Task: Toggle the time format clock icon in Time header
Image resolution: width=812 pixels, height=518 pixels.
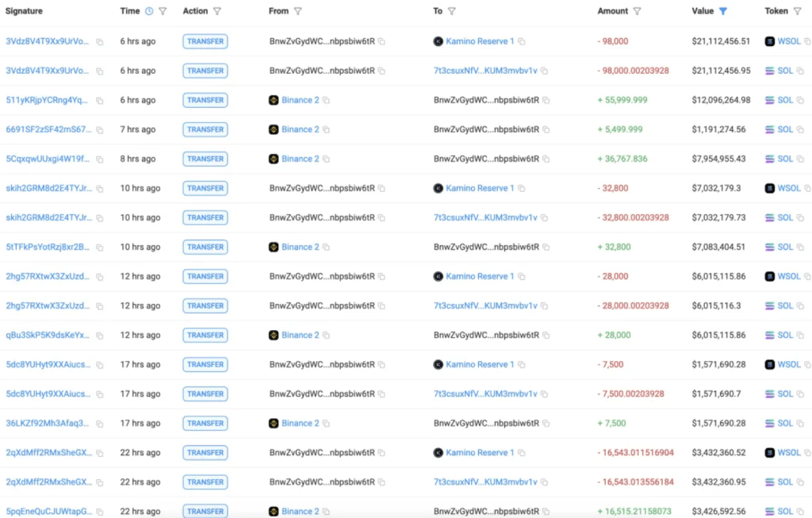Action: tap(148, 11)
